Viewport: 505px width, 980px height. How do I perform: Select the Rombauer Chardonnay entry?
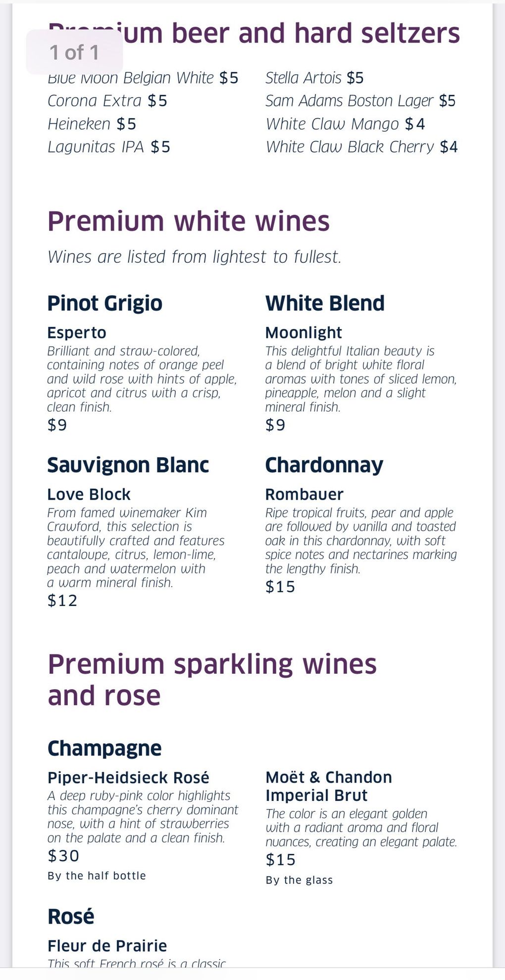tap(304, 494)
